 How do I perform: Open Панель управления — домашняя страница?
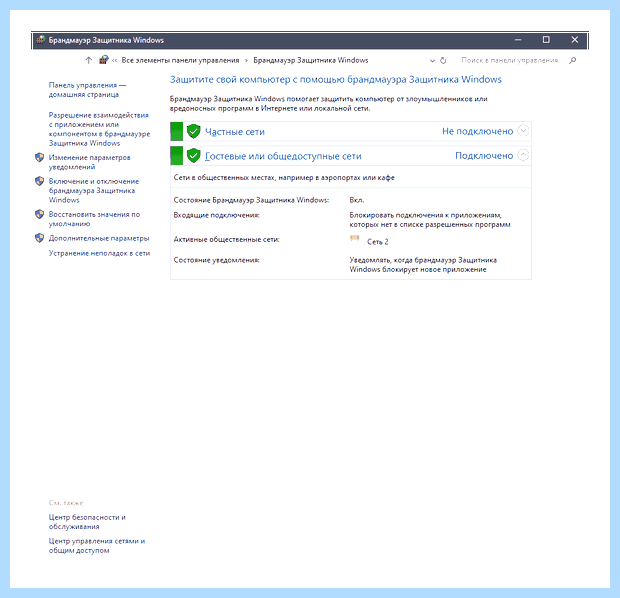[87, 90]
